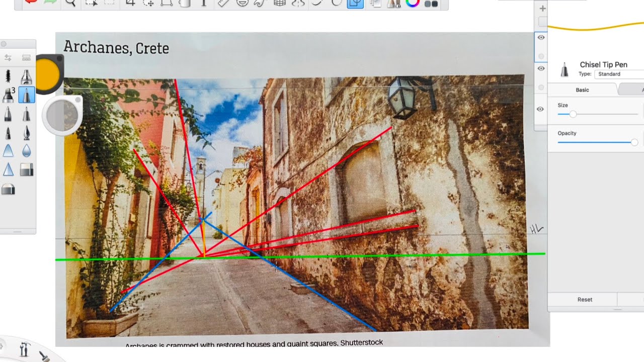644x362 pixels.
Task: Select the Crop tool in top toolbar
Action: 130,3
